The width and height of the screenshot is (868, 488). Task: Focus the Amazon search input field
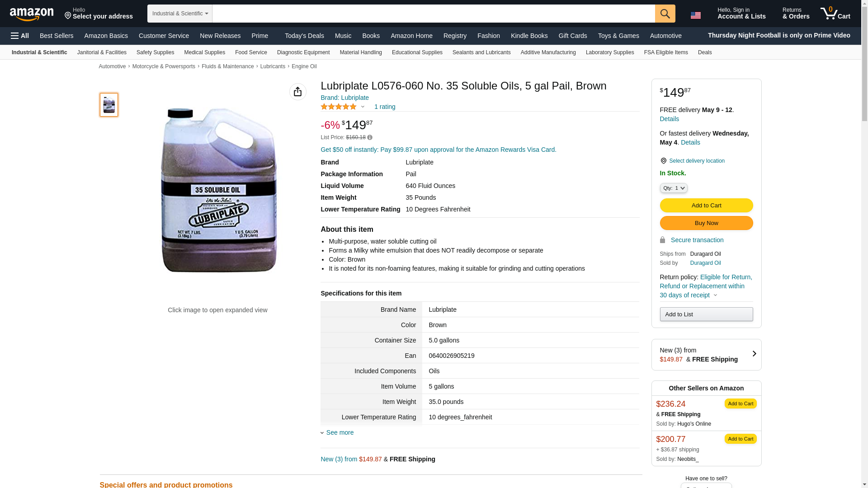(x=433, y=14)
